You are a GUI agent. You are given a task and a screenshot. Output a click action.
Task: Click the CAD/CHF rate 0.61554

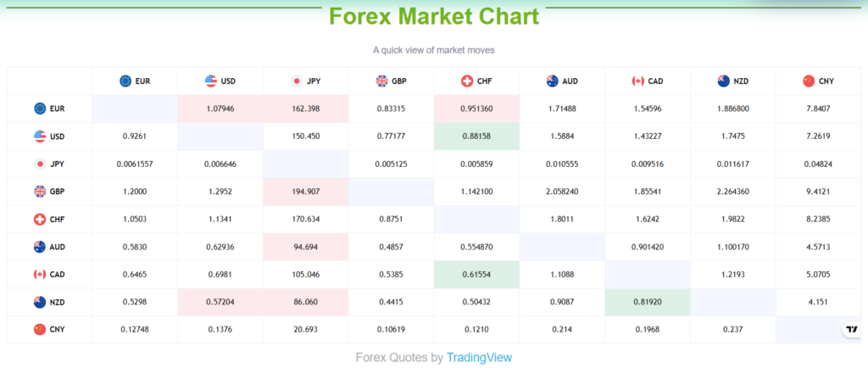click(476, 275)
